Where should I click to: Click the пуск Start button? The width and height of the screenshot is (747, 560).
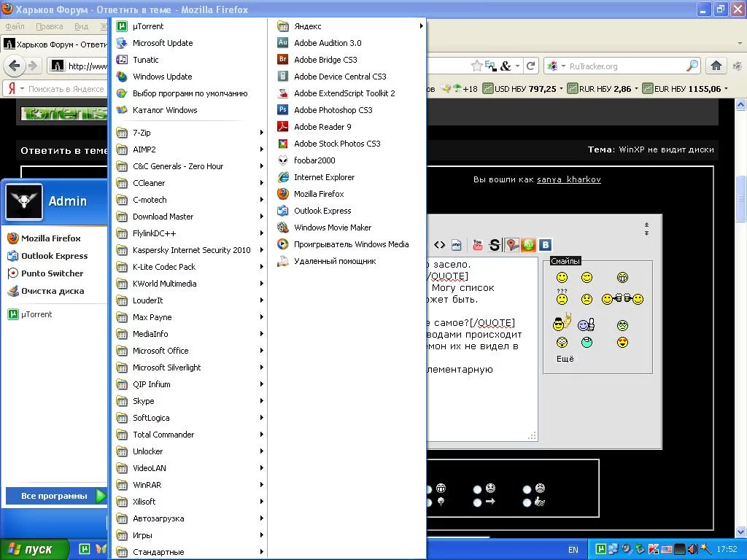34,549
